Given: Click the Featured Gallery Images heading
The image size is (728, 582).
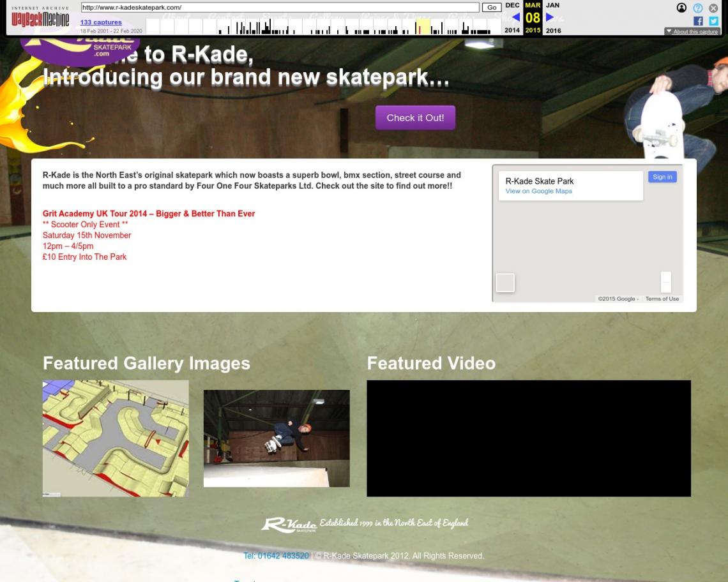Looking at the screenshot, I should coord(146,363).
